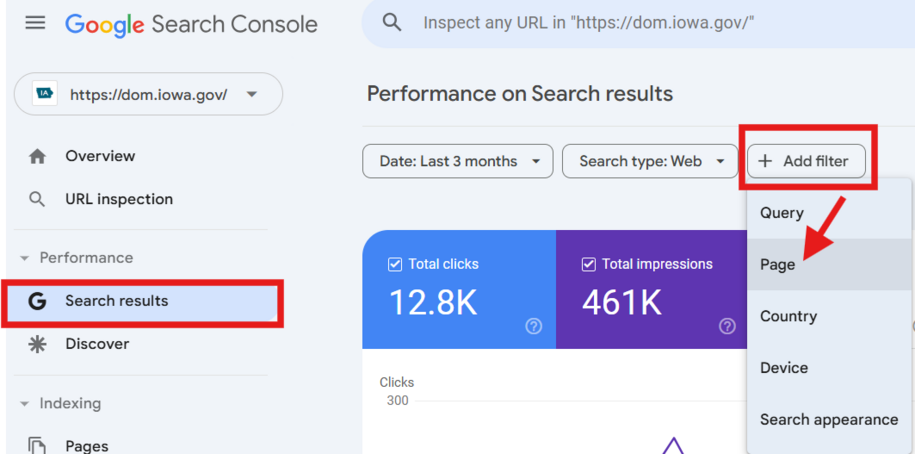Click the 12.8K total clicks value

pyautogui.click(x=433, y=303)
